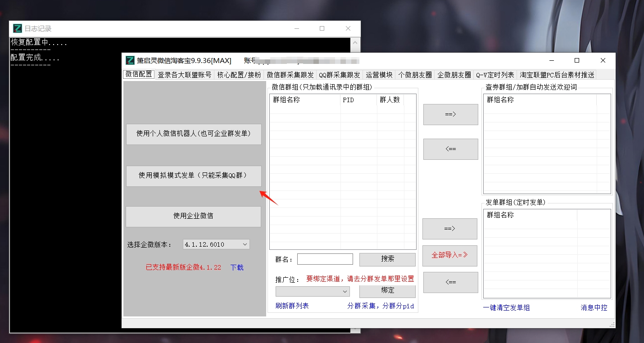Image resolution: width=644 pixels, height=343 pixels.
Task: Click scroll up arrow in 日志记录 window
Action: 355,43
